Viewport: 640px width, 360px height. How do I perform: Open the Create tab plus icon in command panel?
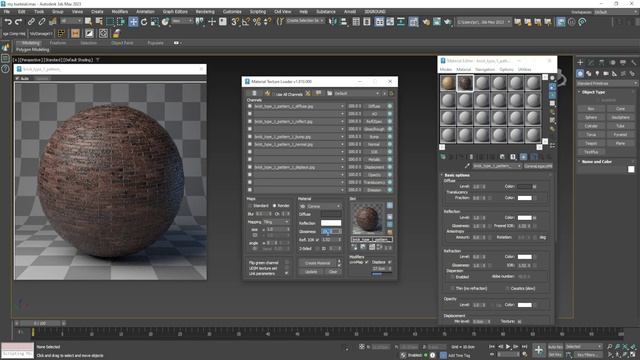(x=580, y=62)
